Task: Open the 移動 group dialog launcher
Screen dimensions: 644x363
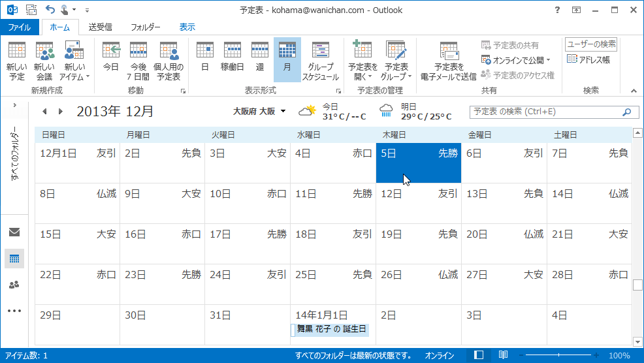Action: click(183, 91)
